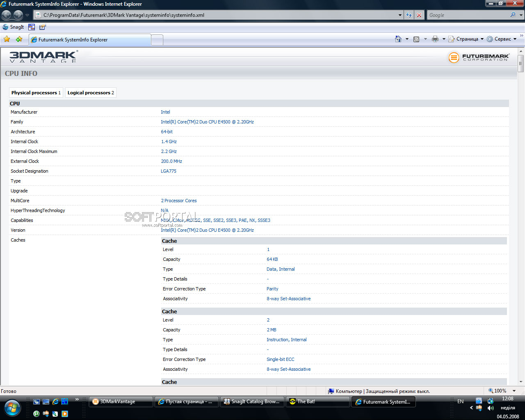Click the network connection tray icon
The height and width of the screenshot is (420, 525).
pyautogui.click(x=490, y=401)
